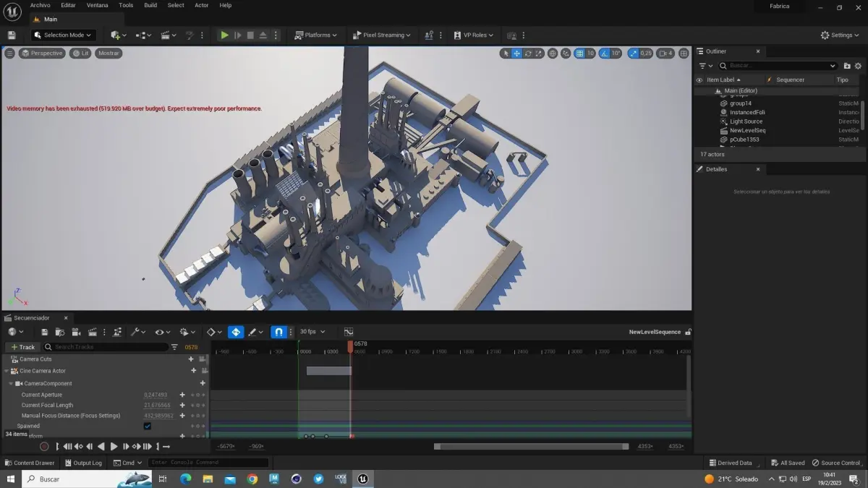Open the Selection Mode dropdown
868x488 pixels.
coord(64,35)
